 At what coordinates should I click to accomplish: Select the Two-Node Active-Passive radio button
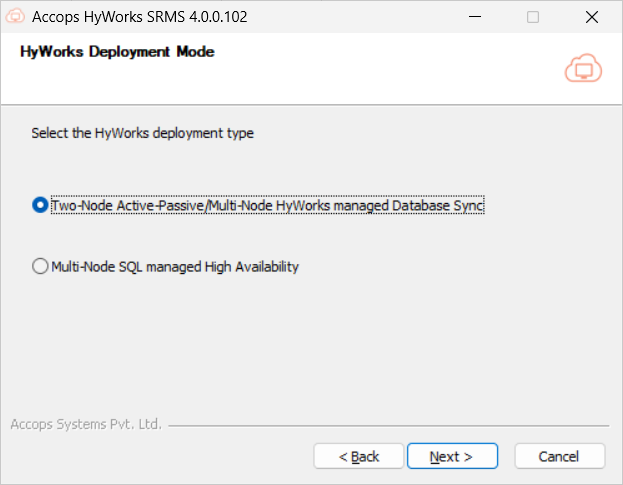(40, 205)
